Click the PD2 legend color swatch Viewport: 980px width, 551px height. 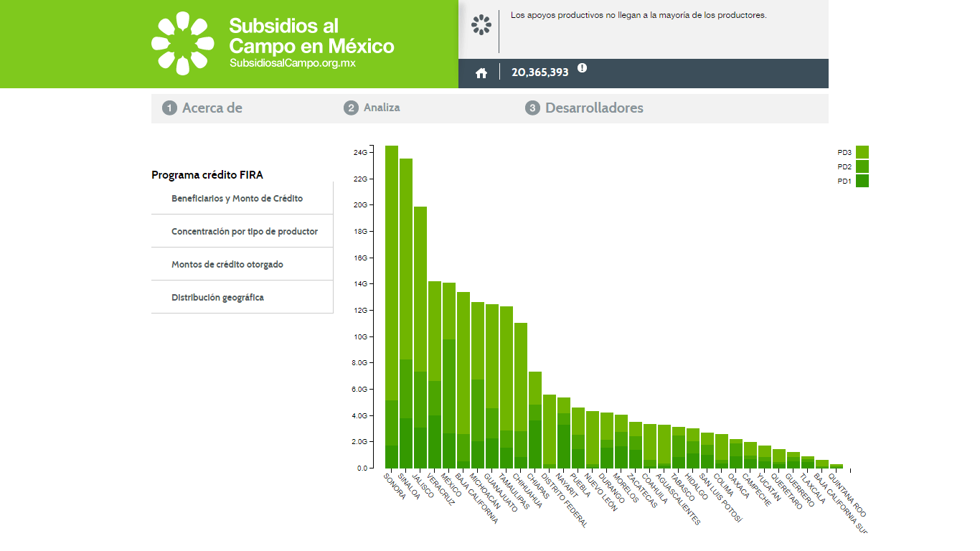click(862, 166)
